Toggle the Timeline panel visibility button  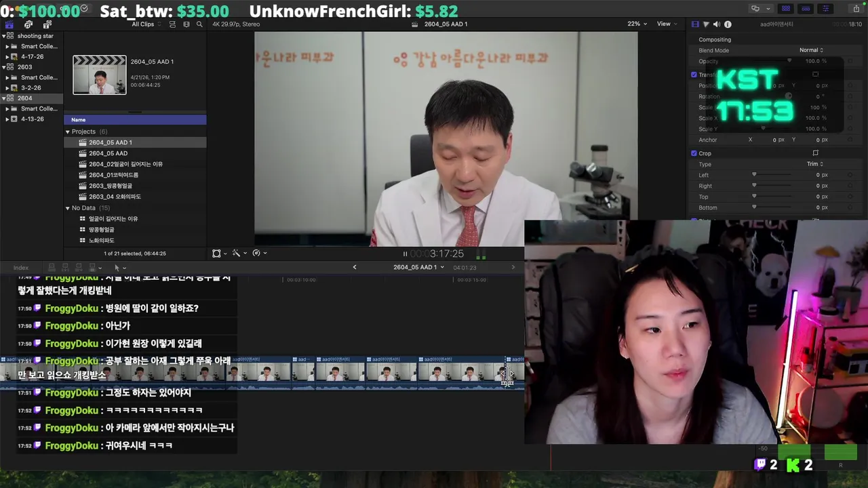point(806,9)
